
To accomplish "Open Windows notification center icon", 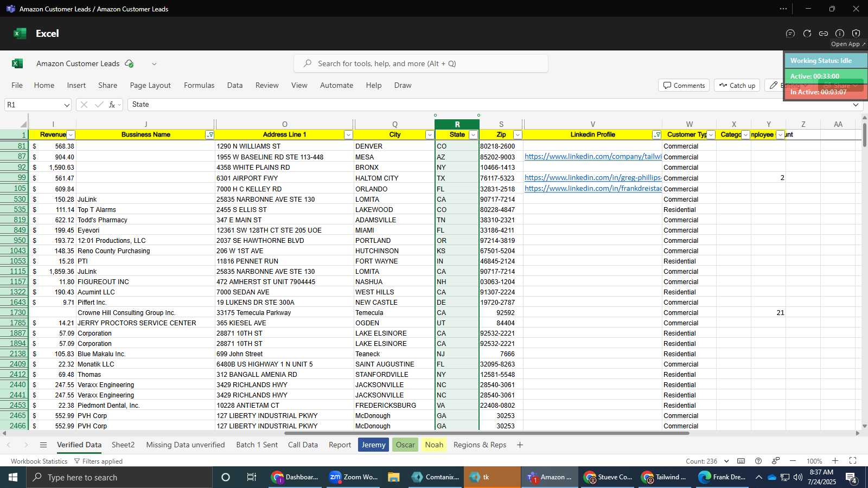I will (x=851, y=478).
